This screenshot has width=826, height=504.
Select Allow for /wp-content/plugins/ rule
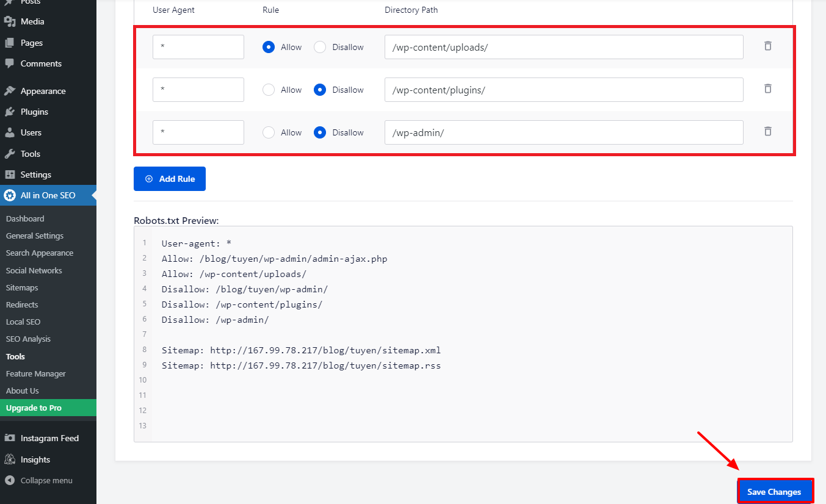tap(269, 90)
